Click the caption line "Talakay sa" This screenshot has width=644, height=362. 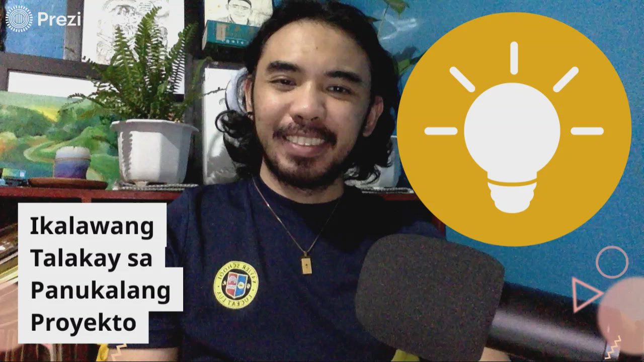(91, 258)
